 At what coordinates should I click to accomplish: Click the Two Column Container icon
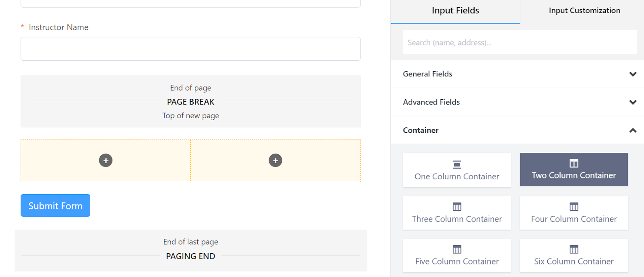(574, 163)
